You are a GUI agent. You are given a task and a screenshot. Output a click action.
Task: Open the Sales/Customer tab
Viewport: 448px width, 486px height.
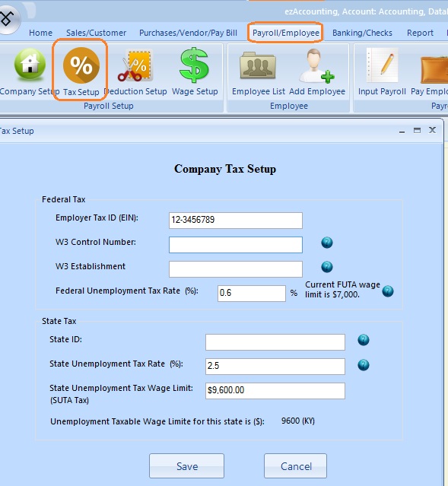tap(96, 33)
